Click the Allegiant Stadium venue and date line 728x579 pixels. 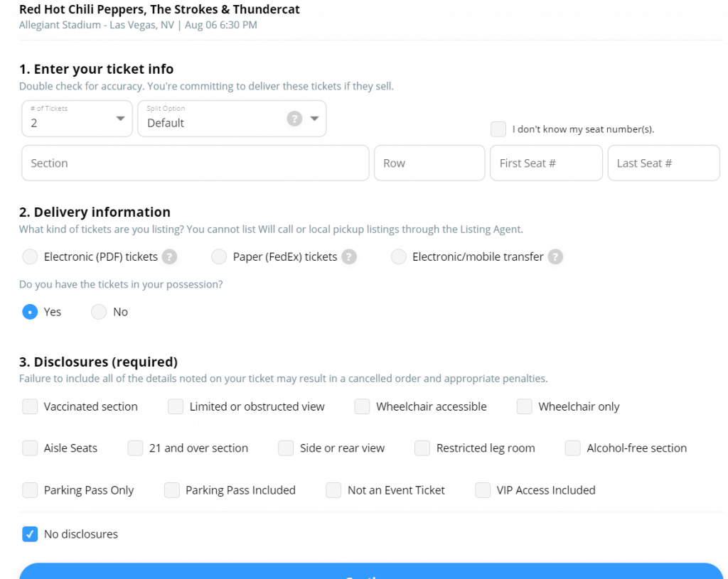tap(138, 25)
